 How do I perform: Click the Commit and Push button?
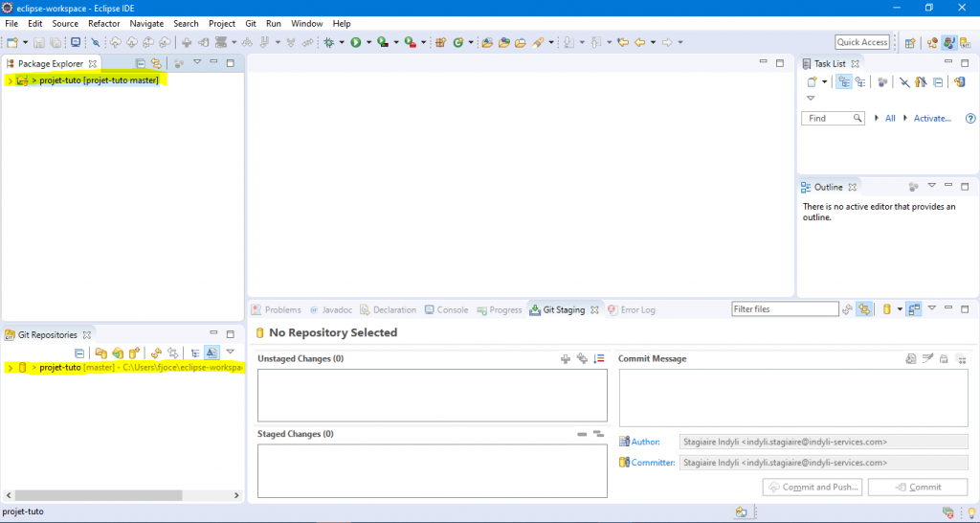tap(813, 487)
